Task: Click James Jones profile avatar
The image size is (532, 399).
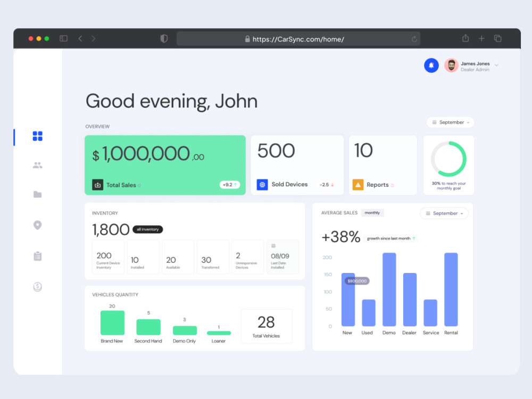Action: click(x=451, y=65)
